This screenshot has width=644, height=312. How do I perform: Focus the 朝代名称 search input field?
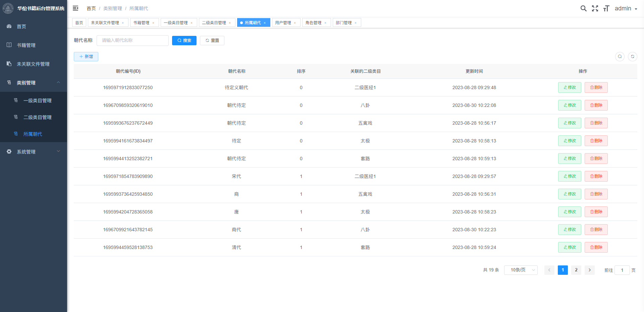[x=132, y=40]
